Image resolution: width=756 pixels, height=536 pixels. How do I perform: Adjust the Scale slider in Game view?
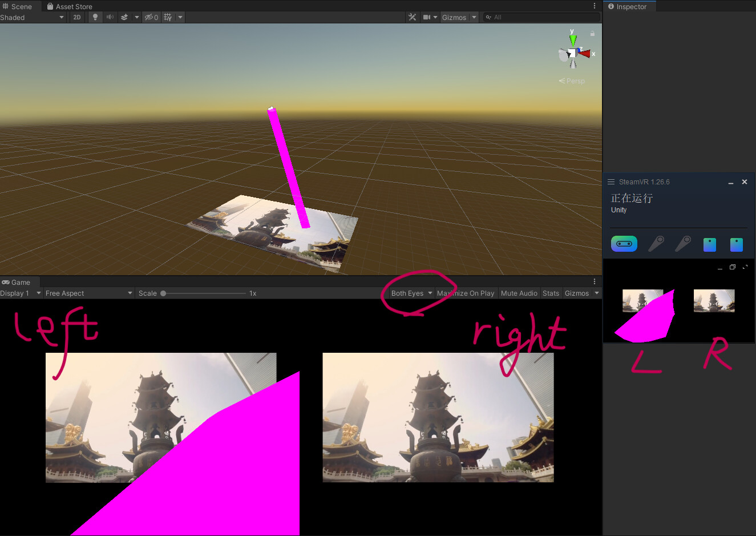pos(163,293)
